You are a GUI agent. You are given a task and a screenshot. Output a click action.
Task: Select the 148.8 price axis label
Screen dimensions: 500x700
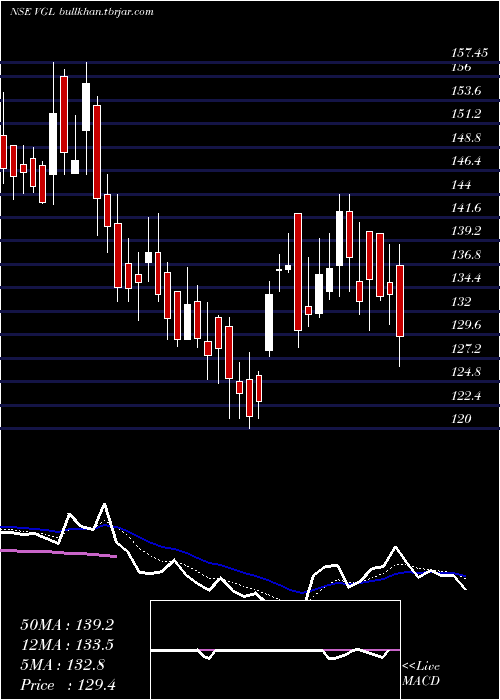click(467, 138)
